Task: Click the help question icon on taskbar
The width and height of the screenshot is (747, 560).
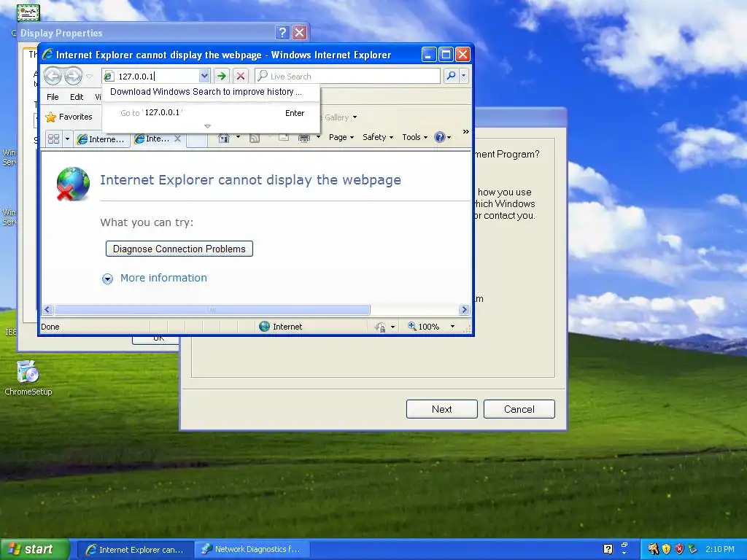Action: click(608, 549)
